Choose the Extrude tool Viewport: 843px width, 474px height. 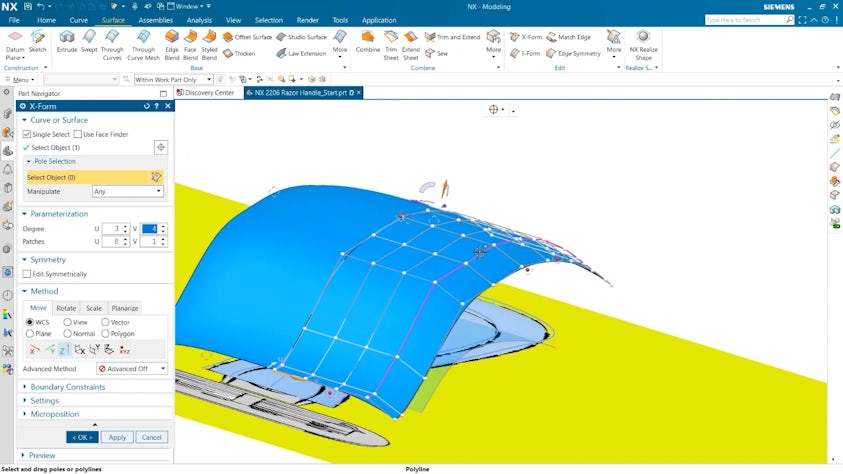67,42
